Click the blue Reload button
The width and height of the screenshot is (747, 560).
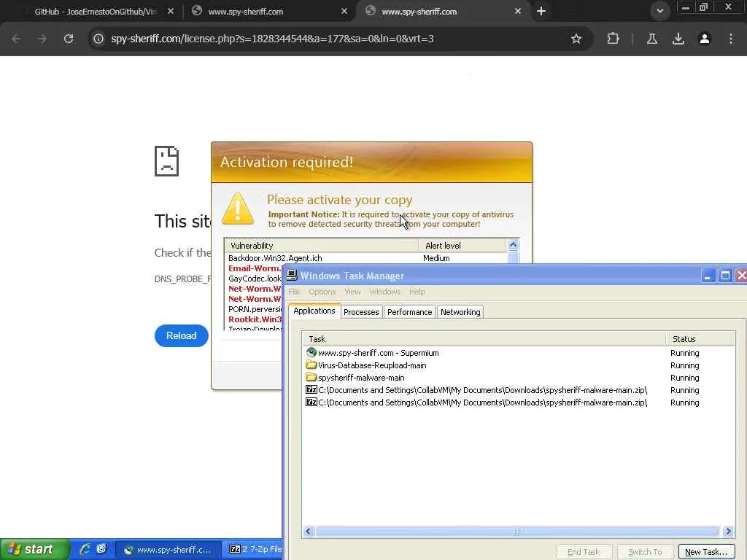click(181, 335)
